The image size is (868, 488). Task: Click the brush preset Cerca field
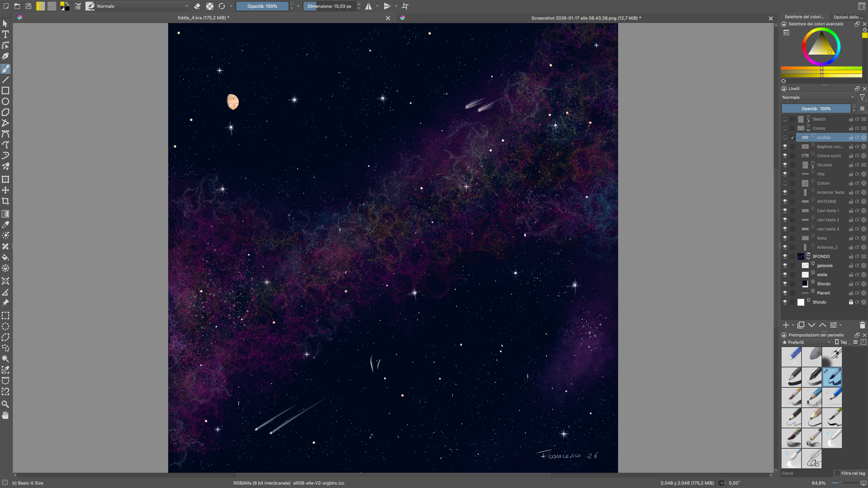point(807,474)
